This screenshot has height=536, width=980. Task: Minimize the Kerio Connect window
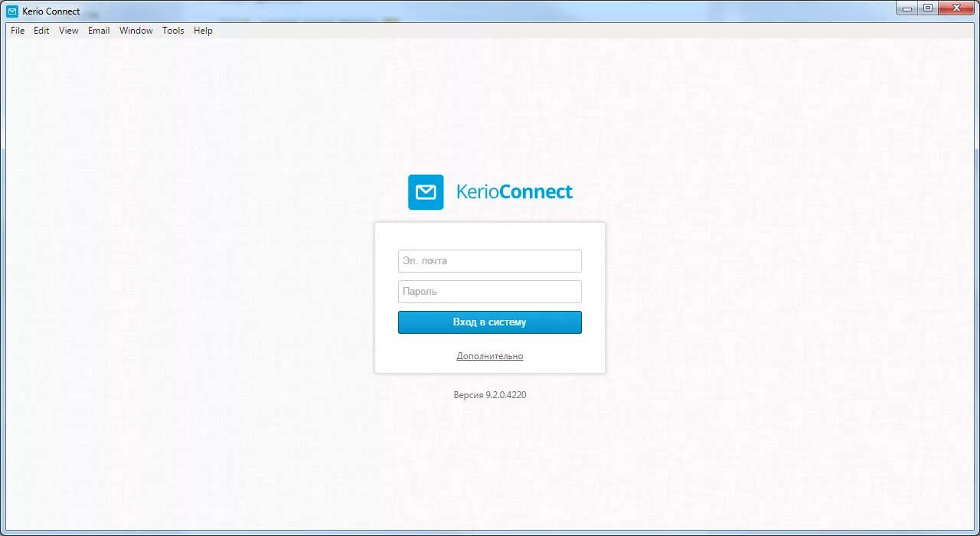pyautogui.click(x=908, y=8)
